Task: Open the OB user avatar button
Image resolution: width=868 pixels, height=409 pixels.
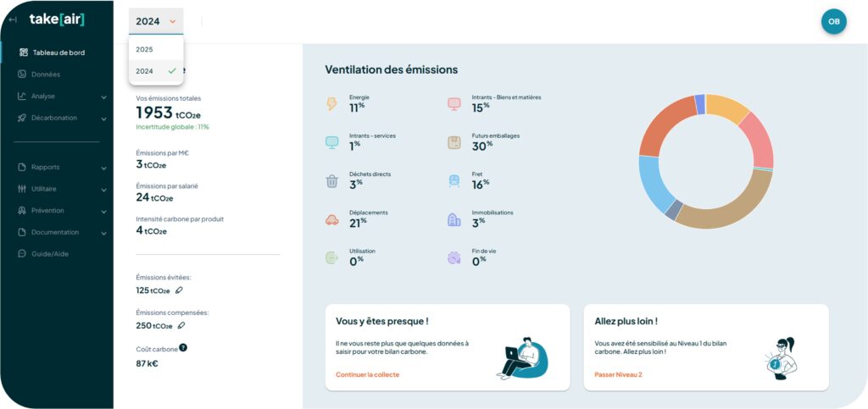Action: click(833, 21)
